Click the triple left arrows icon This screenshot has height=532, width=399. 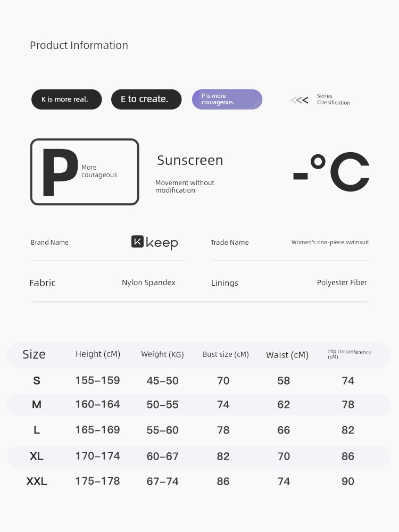pyautogui.click(x=299, y=100)
